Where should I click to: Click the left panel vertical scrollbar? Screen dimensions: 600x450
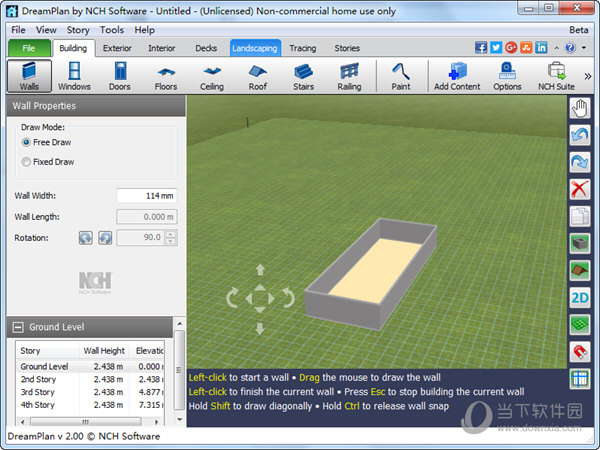coord(179,371)
